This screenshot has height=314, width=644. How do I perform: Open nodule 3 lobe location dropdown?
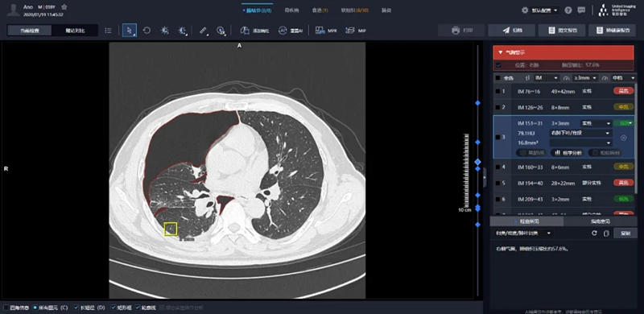point(580,133)
